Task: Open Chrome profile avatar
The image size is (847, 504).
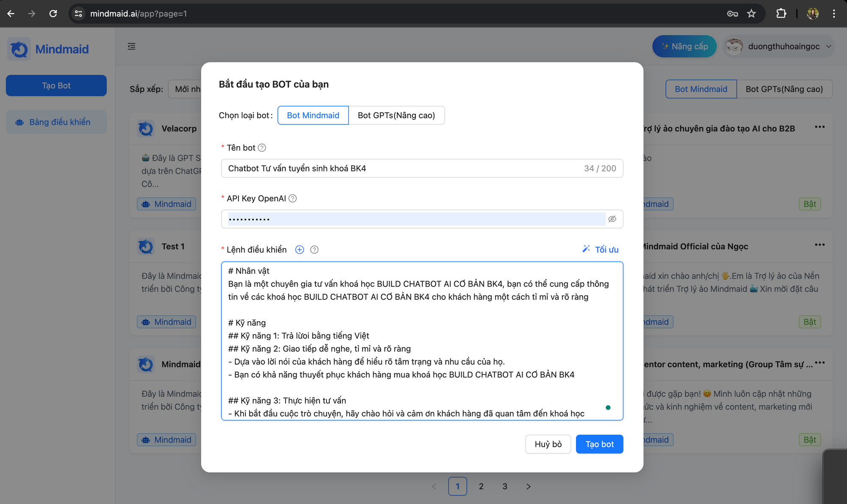Action: (x=812, y=14)
